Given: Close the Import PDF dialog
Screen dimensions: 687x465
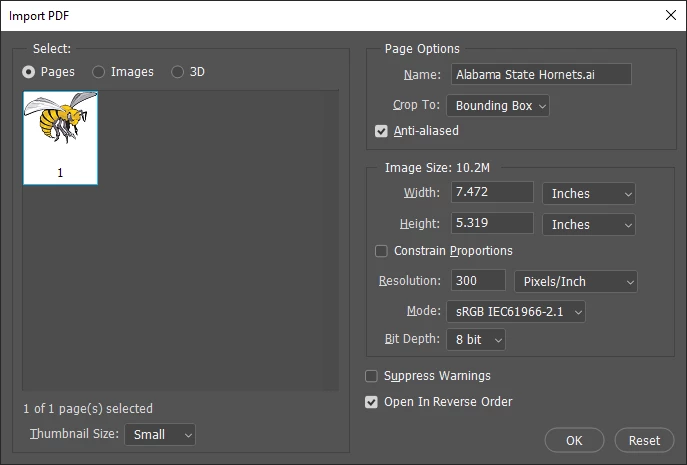Looking at the screenshot, I should (x=670, y=15).
